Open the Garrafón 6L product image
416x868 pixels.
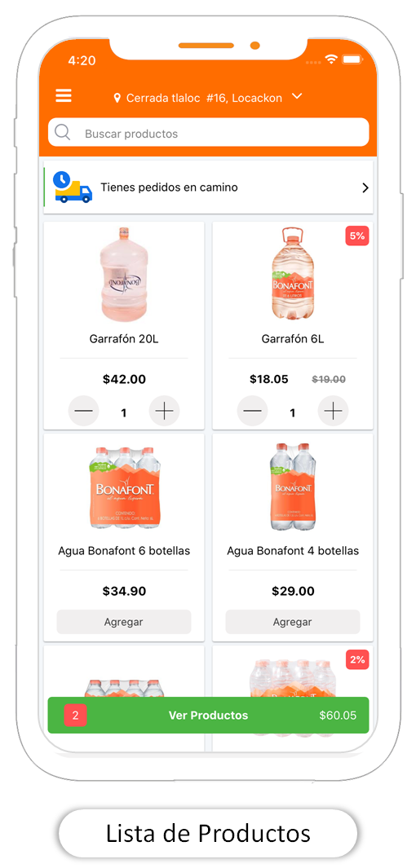click(293, 274)
